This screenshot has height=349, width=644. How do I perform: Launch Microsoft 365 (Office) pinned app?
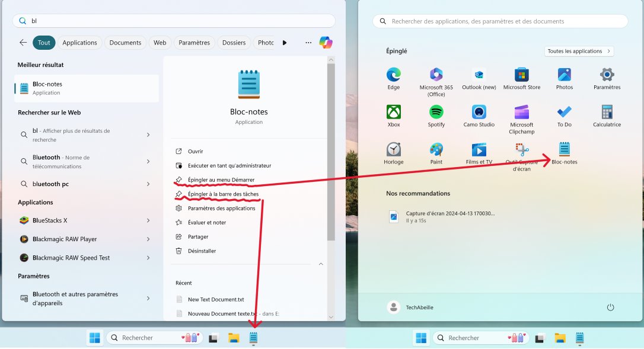tap(436, 75)
